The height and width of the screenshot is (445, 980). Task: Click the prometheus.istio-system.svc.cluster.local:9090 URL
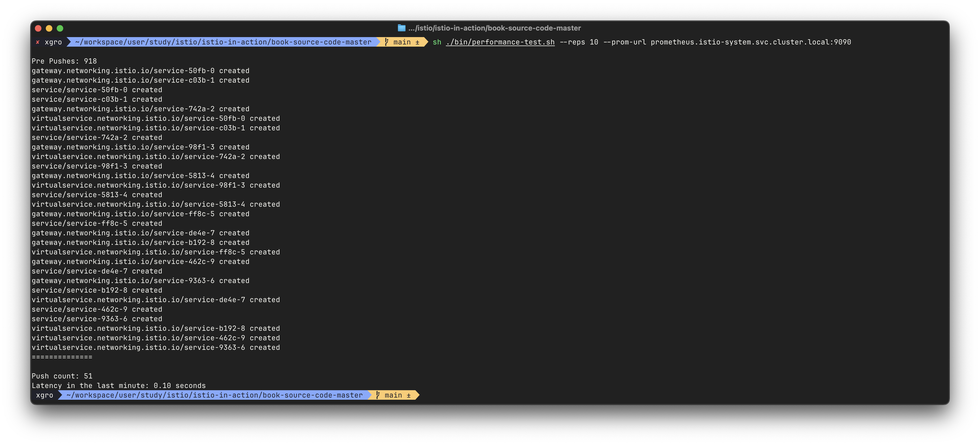(x=751, y=42)
